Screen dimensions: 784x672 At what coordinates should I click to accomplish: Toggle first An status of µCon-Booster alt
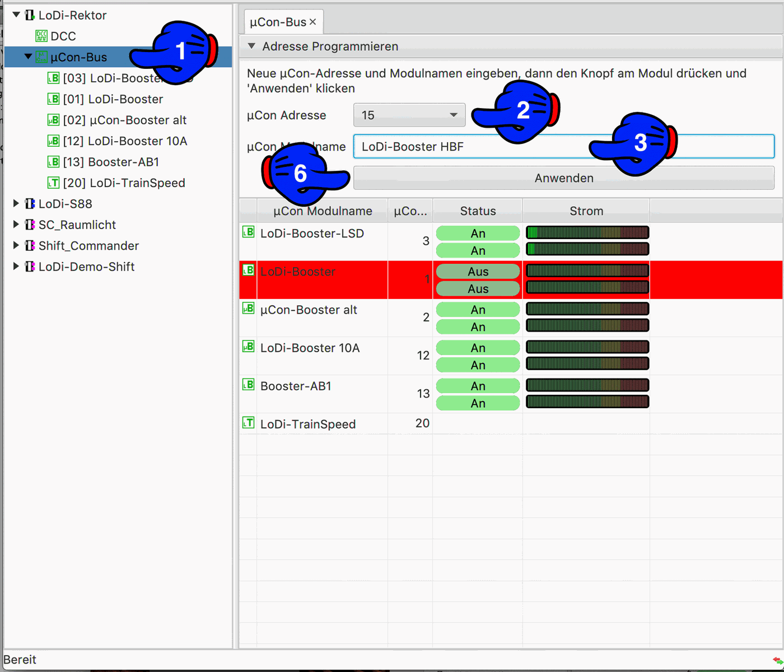coord(478,310)
